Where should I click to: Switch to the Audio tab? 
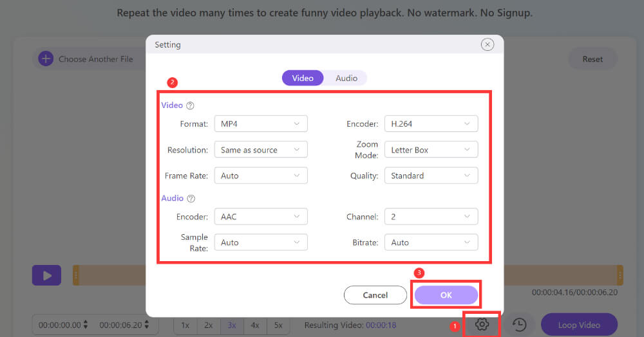click(x=346, y=78)
